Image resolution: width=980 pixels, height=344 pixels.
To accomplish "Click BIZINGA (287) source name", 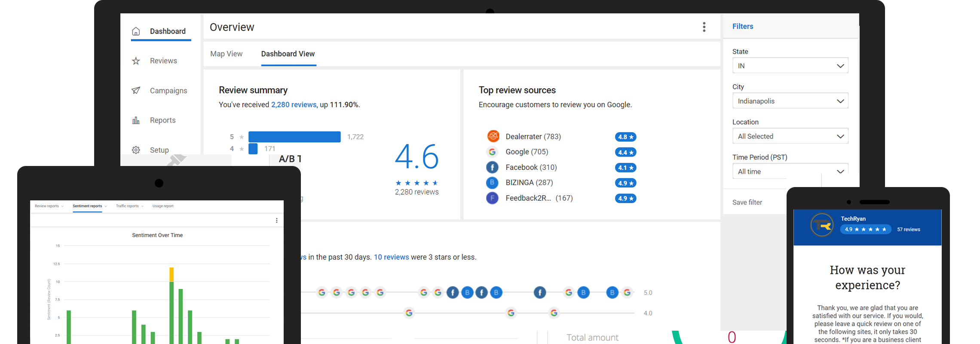I will [x=529, y=183].
